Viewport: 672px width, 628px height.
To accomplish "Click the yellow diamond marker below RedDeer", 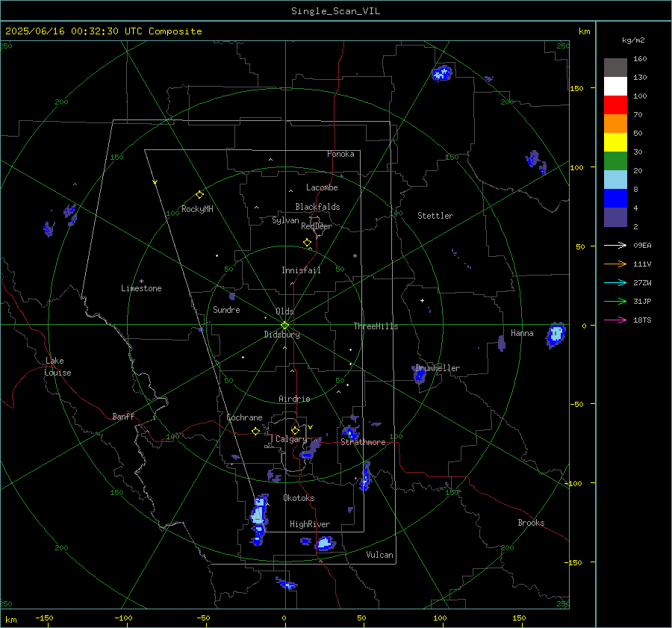I will [x=307, y=243].
